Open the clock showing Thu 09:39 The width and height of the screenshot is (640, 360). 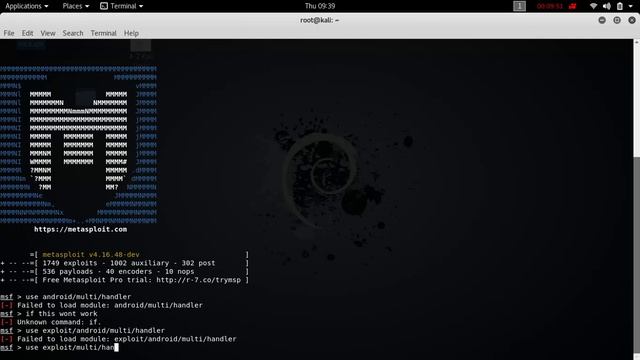pyautogui.click(x=320, y=6)
